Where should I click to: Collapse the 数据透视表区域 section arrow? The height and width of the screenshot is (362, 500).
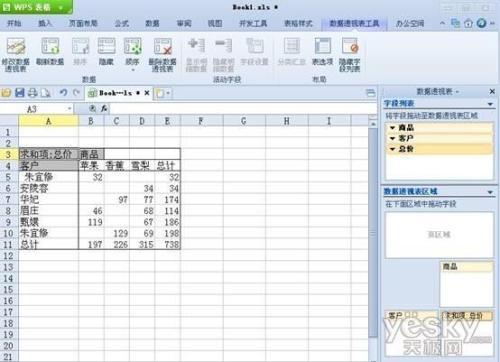(490, 192)
